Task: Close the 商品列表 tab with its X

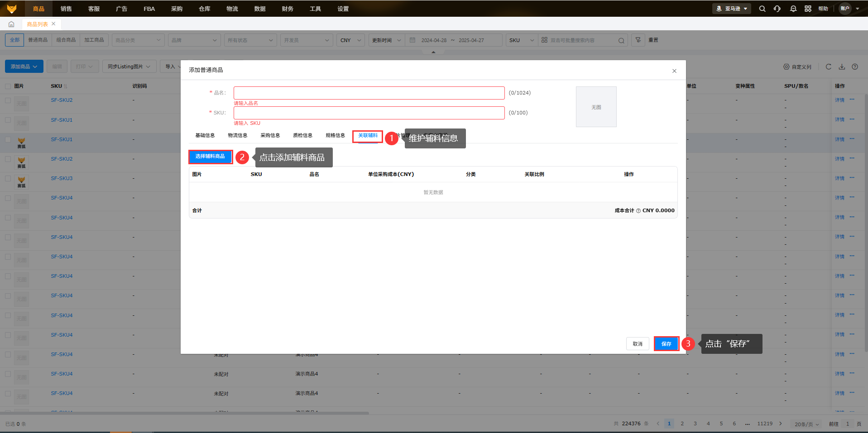Action: 53,24
